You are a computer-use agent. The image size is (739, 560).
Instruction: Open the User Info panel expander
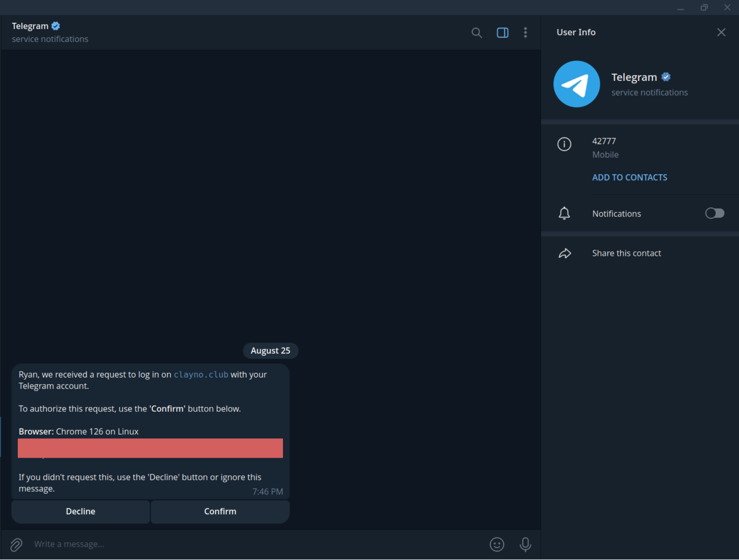coord(503,32)
